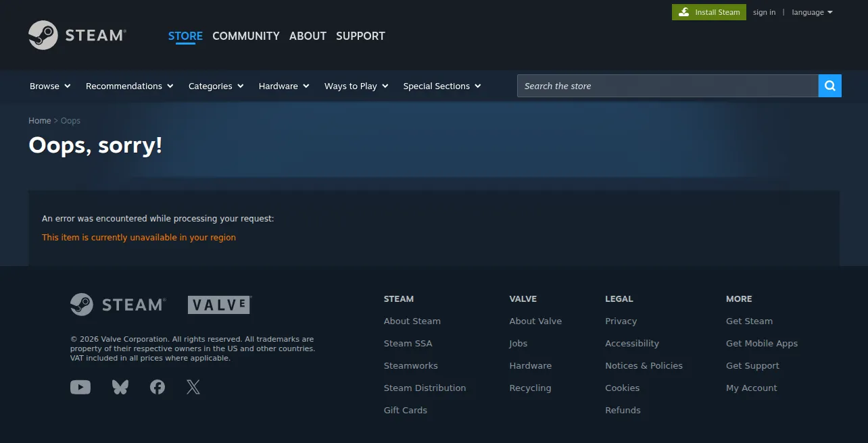This screenshot has width=868, height=443.
Task: Focus the Search the store field
Action: coord(668,86)
